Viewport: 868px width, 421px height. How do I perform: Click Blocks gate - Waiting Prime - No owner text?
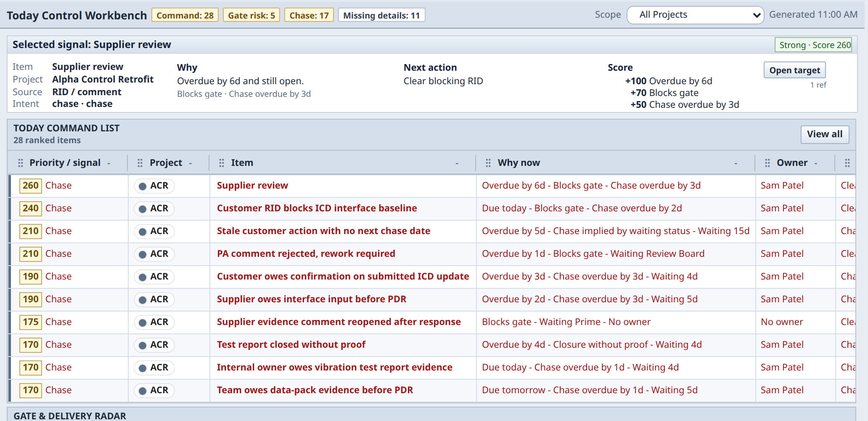pos(566,322)
